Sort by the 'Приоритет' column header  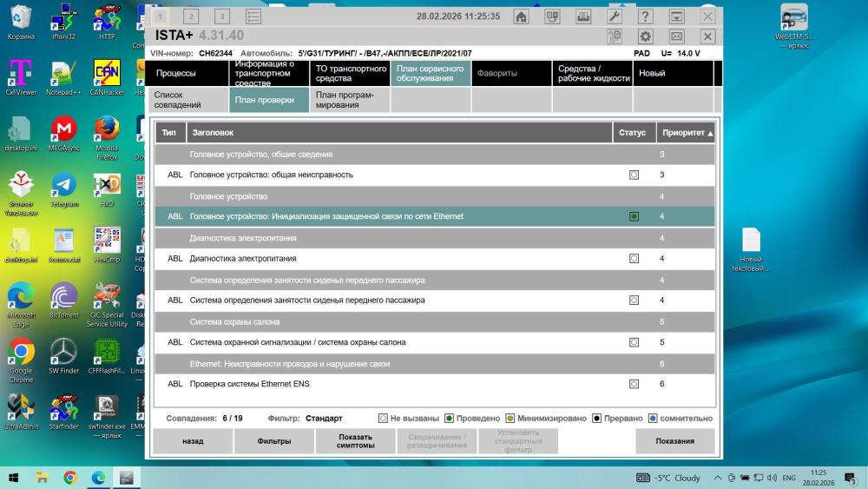click(x=686, y=133)
